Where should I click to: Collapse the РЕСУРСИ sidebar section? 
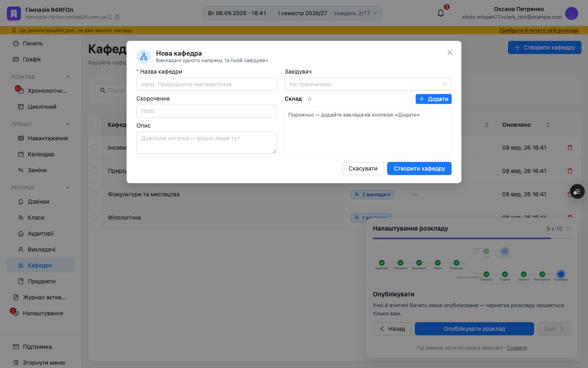68,188
